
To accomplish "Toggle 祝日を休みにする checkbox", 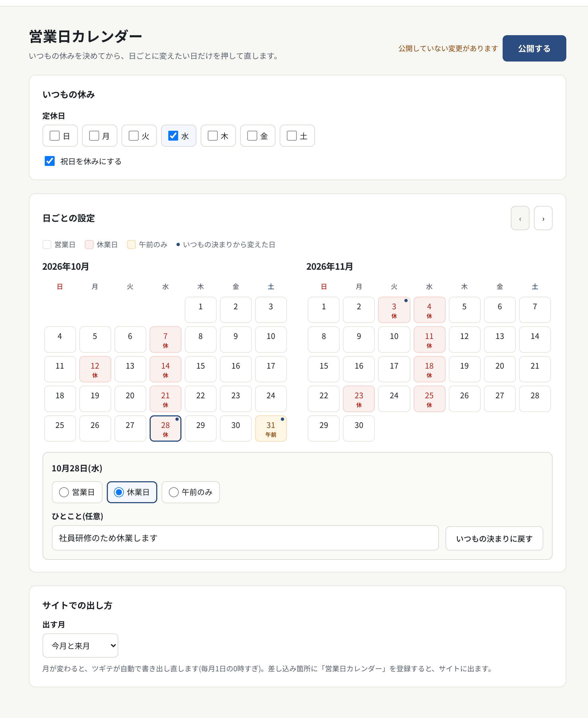I will tap(50, 161).
